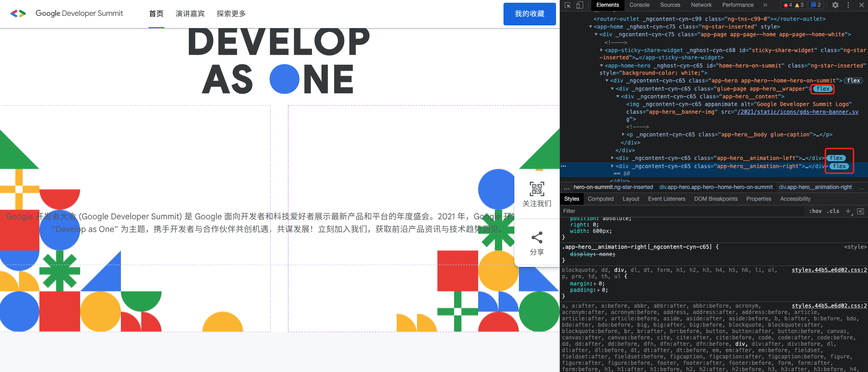Go to the 首页 nav item
The height and width of the screenshot is (372, 868).
coord(156,14)
